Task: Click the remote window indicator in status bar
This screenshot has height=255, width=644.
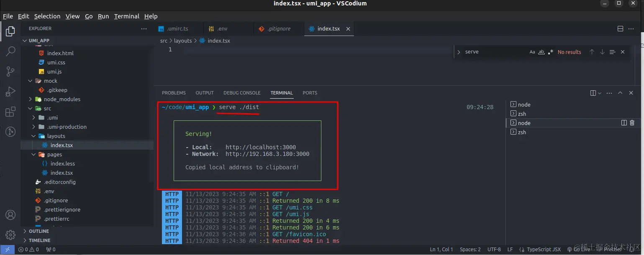Action: click(x=7, y=250)
